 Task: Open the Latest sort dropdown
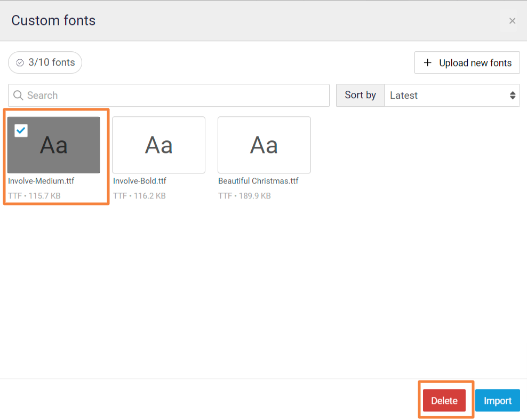451,96
